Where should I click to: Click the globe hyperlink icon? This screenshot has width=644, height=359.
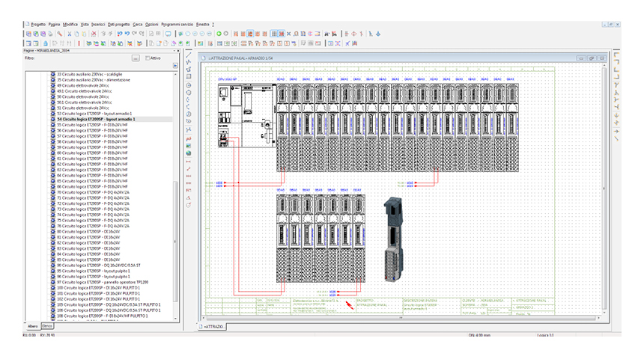pos(189,153)
